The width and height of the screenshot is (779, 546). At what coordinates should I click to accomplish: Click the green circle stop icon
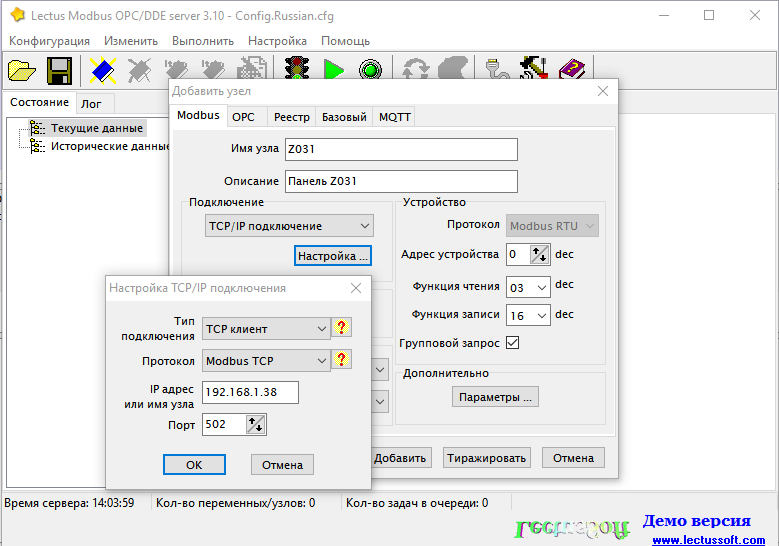click(370, 70)
